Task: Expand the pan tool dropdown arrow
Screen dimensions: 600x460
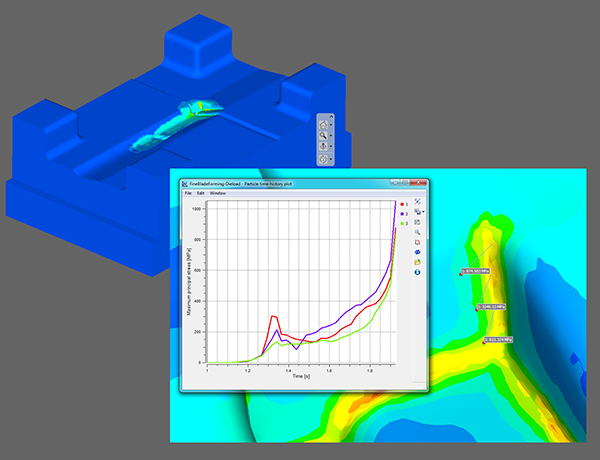Action: [331, 147]
